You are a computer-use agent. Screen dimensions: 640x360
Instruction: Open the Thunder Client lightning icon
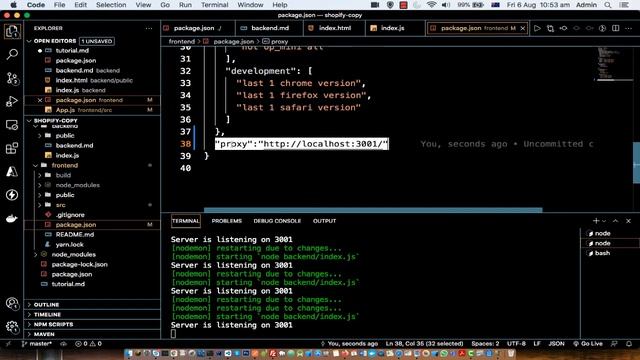(x=12, y=195)
